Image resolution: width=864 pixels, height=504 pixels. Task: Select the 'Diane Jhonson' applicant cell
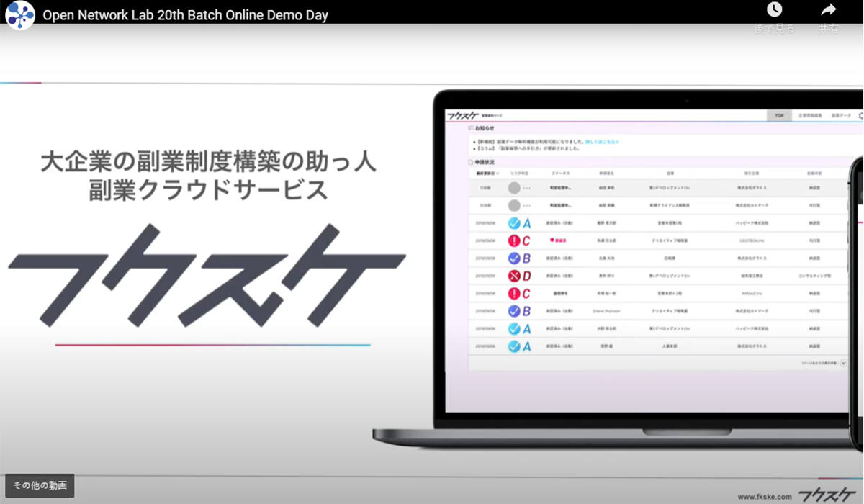(x=606, y=311)
